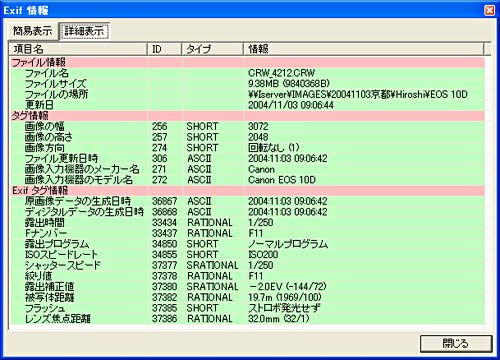Select the ファイルサイズ row
Screen dimensions: 500x360
[x=247, y=84]
